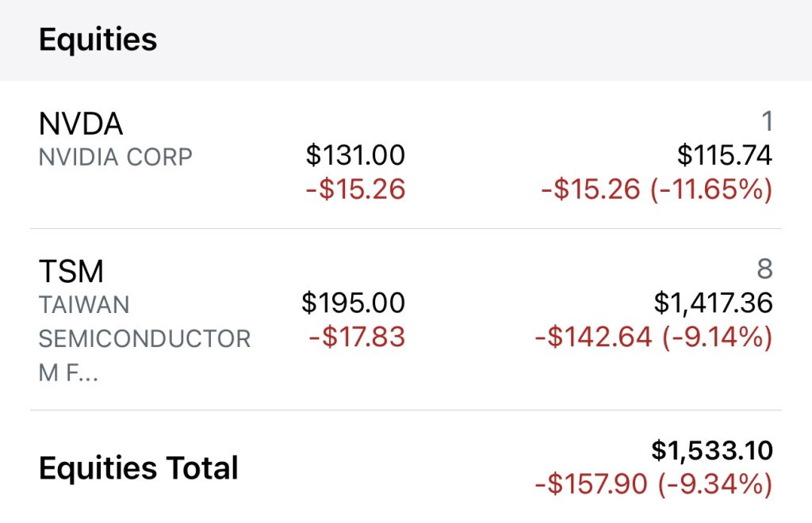Tap the Equities section header

point(98,40)
